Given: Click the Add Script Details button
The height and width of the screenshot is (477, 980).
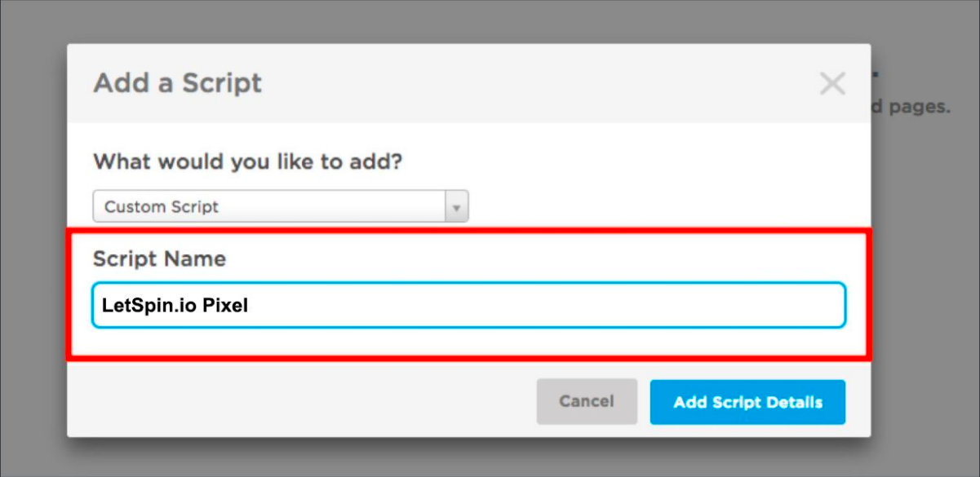Looking at the screenshot, I should pos(747,402).
